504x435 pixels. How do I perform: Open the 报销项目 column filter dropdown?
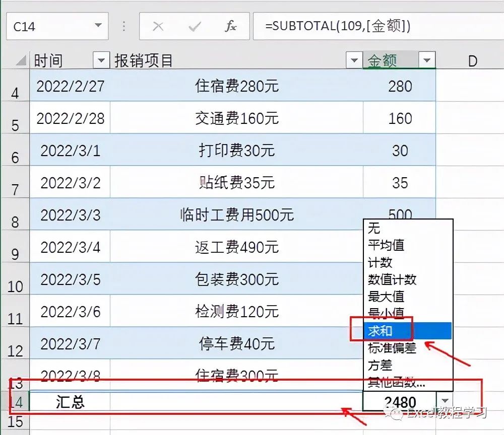pyautogui.click(x=354, y=60)
